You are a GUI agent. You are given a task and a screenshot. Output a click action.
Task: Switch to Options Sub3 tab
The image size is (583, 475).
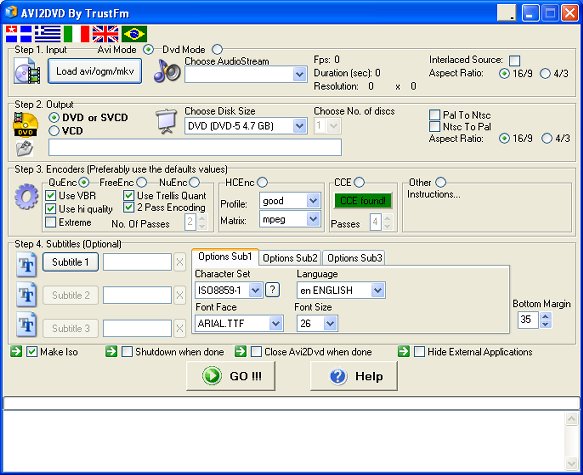(354, 258)
